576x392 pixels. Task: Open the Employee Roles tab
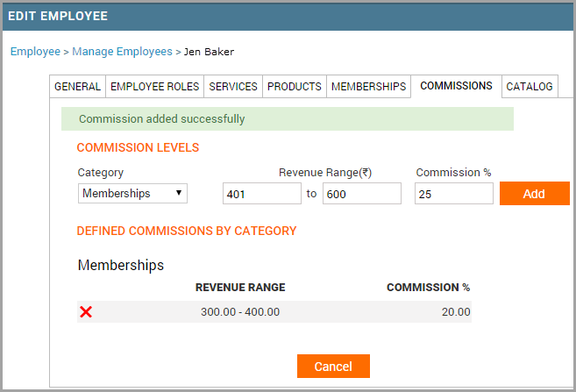click(154, 86)
